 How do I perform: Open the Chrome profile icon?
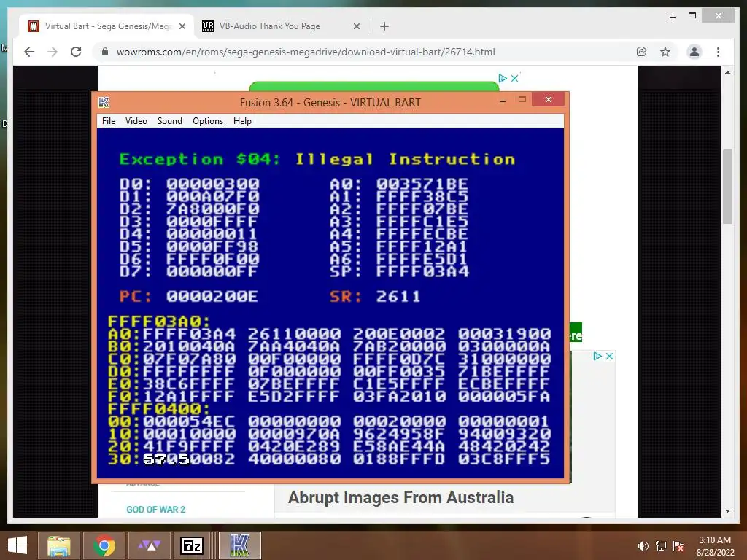point(694,52)
